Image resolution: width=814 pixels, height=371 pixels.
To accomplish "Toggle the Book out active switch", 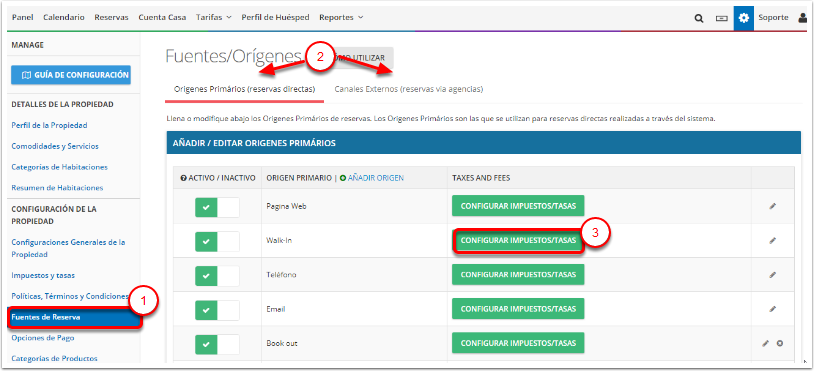I will click(217, 344).
